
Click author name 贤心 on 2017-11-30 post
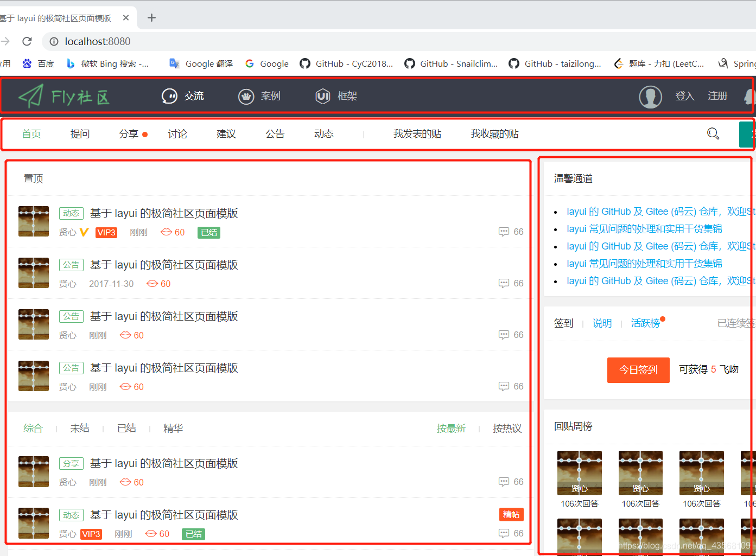pos(68,284)
